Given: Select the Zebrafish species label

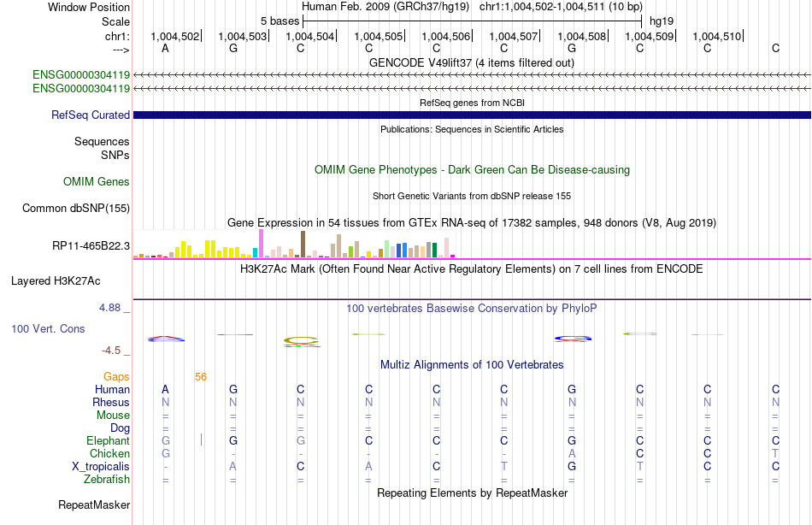Looking at the screenshot, I should [107, 479].
